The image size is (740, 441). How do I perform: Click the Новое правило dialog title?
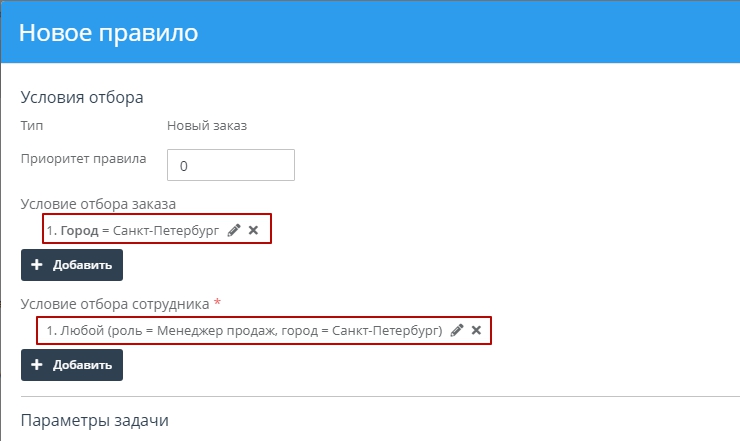(108, 33)
